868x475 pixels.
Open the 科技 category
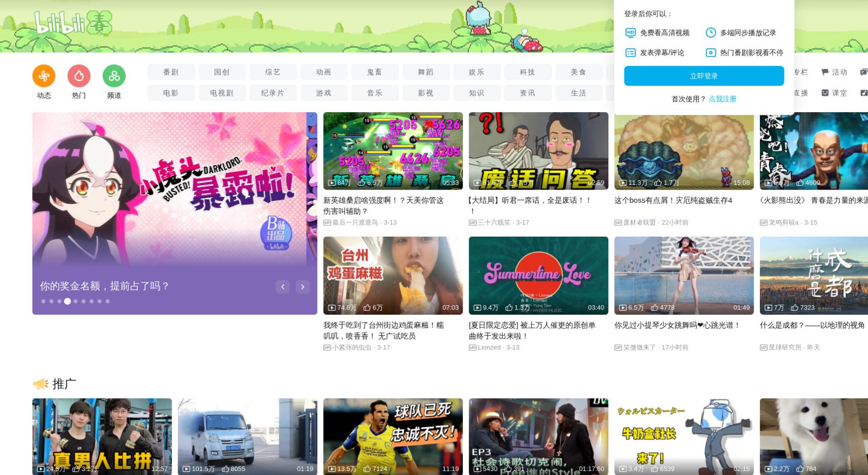pyautogui.click(x=528, y=72)
